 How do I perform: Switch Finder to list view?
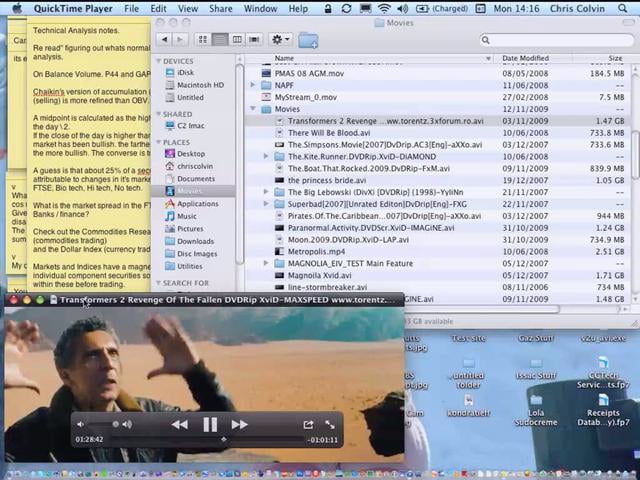[x=220, y=40]
